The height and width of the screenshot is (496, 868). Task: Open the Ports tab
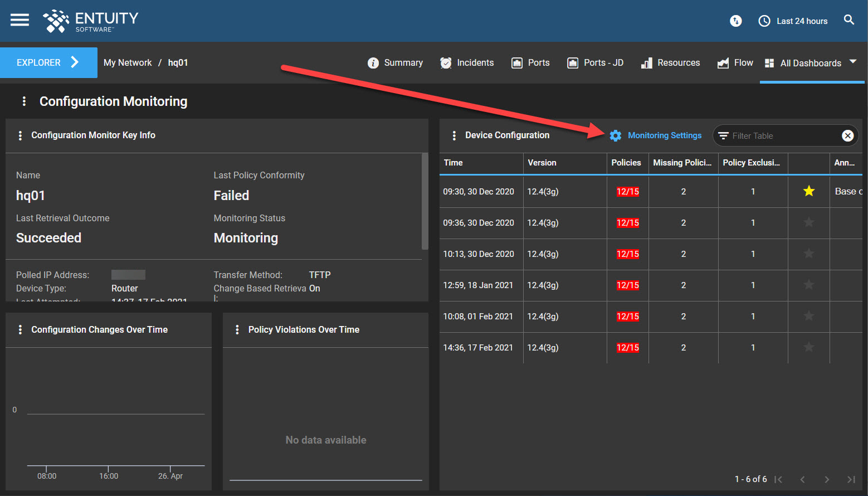530,63
